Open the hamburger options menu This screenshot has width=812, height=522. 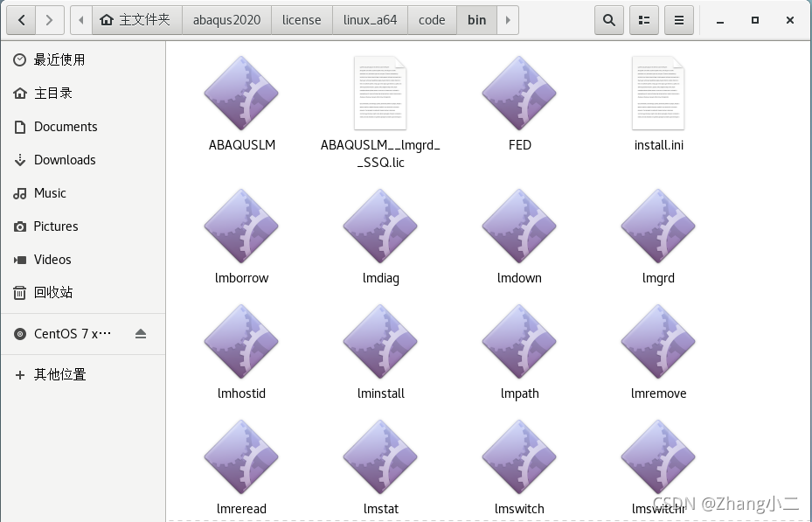tap(679, 20)
